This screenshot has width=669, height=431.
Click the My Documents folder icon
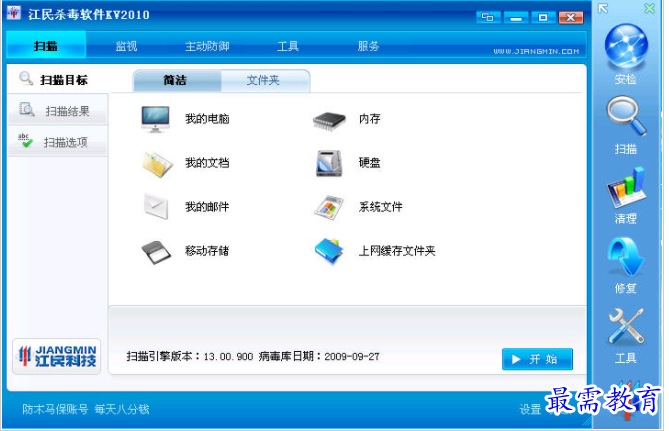(157, 164)
